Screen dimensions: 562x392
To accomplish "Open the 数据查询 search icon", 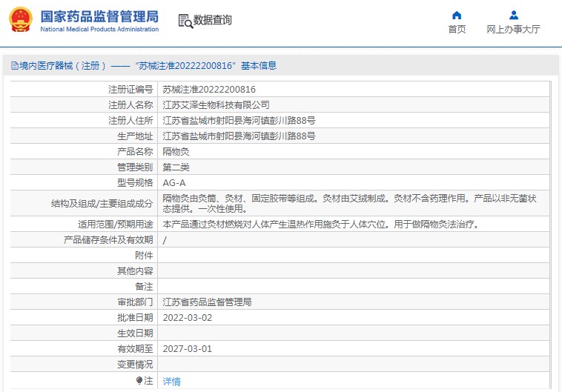I will point(185,21).
